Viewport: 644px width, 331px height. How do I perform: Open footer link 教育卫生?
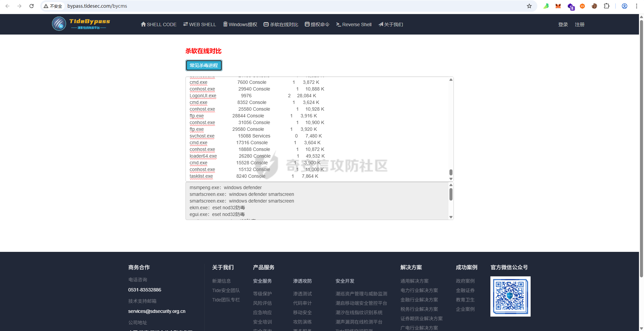[465, 300]
